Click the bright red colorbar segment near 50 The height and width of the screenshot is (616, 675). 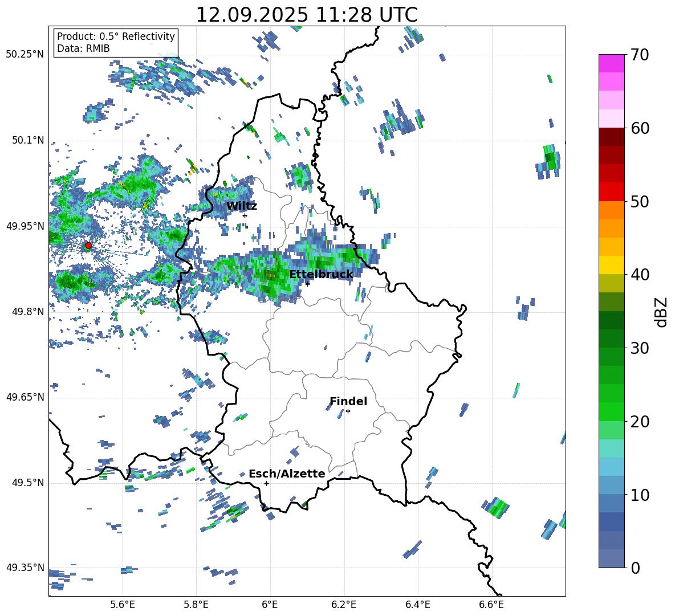pos(611,192)
